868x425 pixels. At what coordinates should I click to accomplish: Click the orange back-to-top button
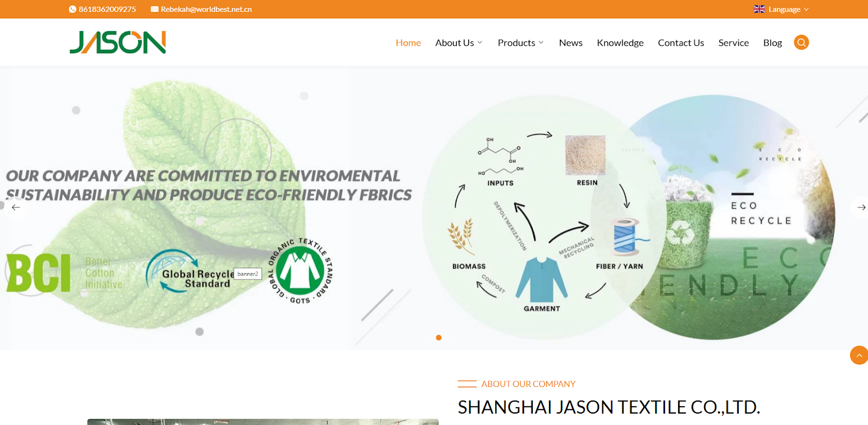pyautogui.click(x=859, y=356)
